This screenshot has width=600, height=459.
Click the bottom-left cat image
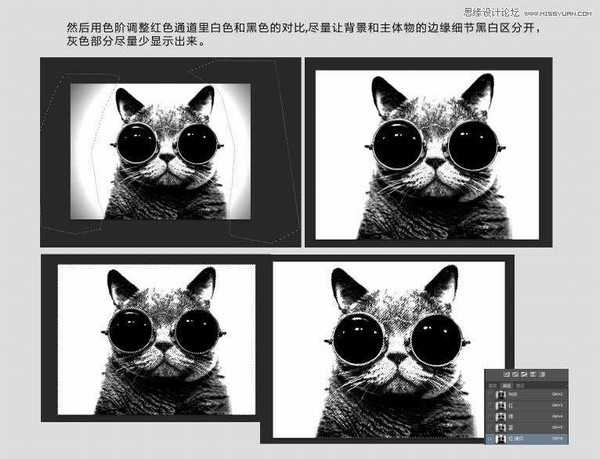pyautogui.click(x=156, y=340)
